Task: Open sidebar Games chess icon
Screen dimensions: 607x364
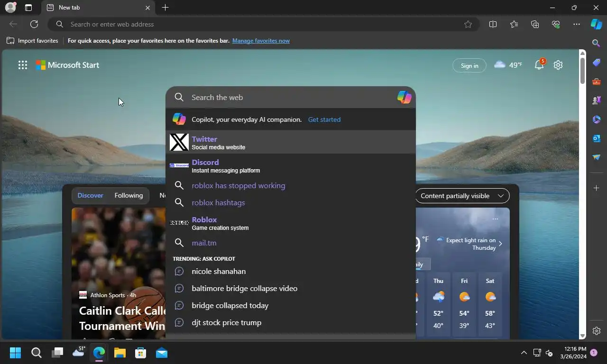Action: coord(597,100)
